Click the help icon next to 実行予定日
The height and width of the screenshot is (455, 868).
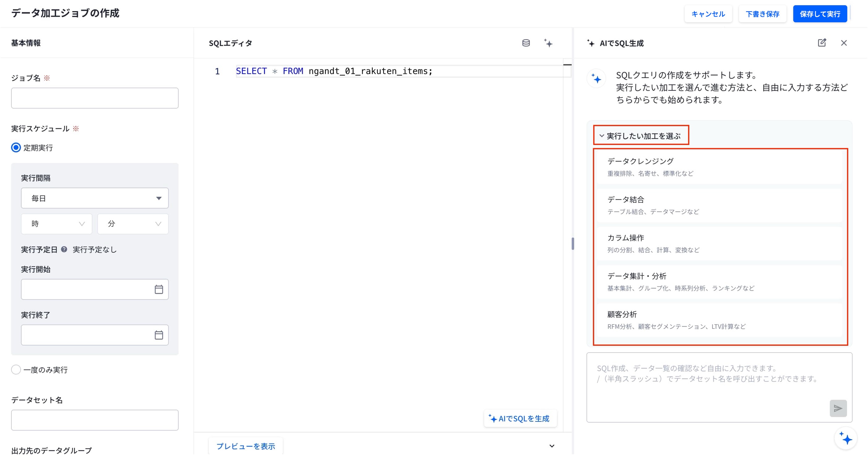[64, 249]
